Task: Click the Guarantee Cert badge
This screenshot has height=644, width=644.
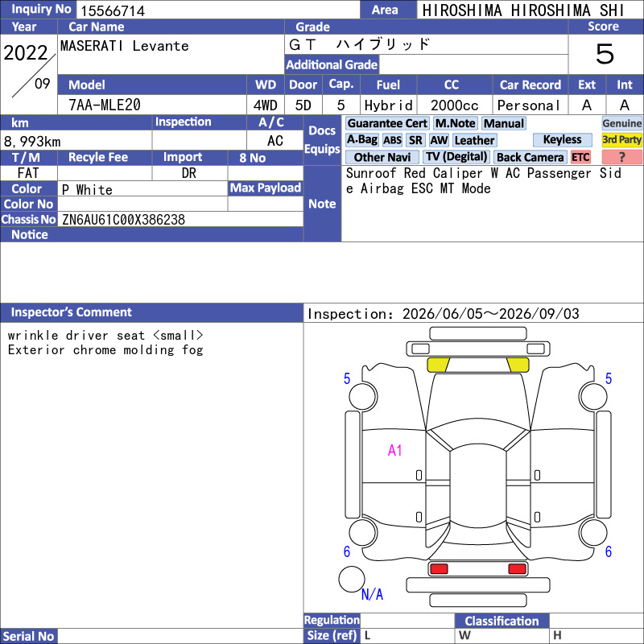Action: tap(387, 123)
